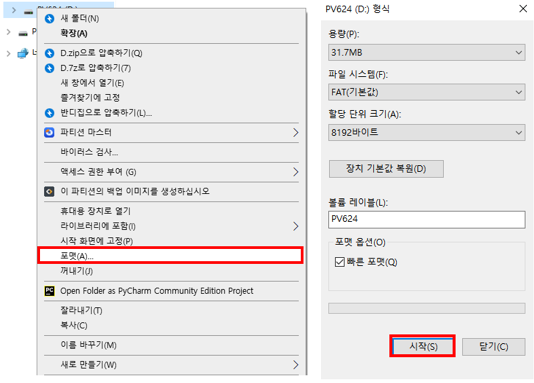Click the PyCharm icon in the context menu
The image size is (534, 383).
click(x=49, y=291)
